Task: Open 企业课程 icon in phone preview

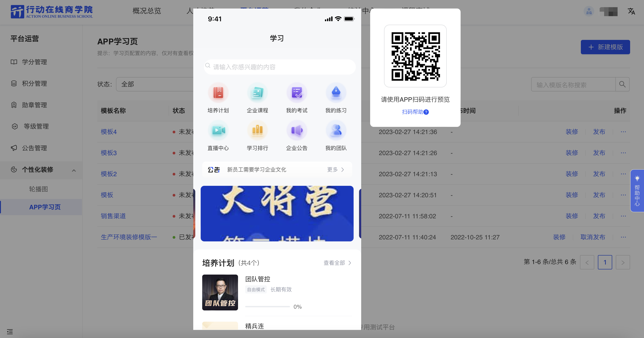Action: click(257, 93)
